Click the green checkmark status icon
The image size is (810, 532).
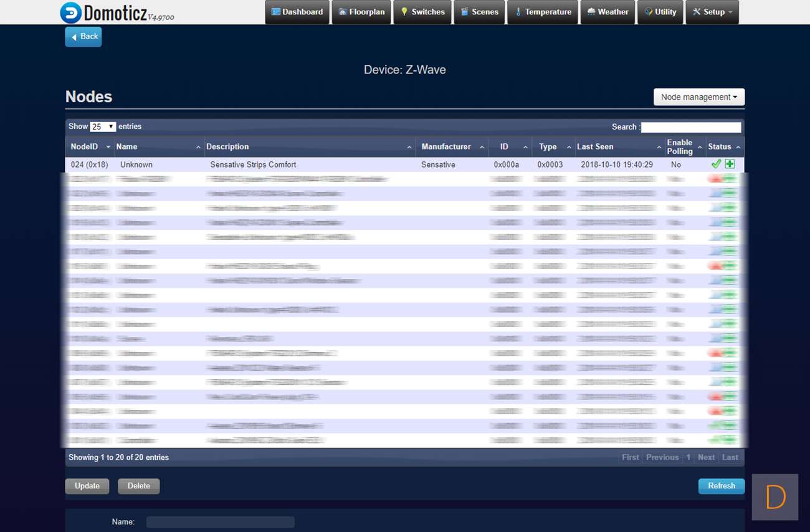click(x=716, y=164)
